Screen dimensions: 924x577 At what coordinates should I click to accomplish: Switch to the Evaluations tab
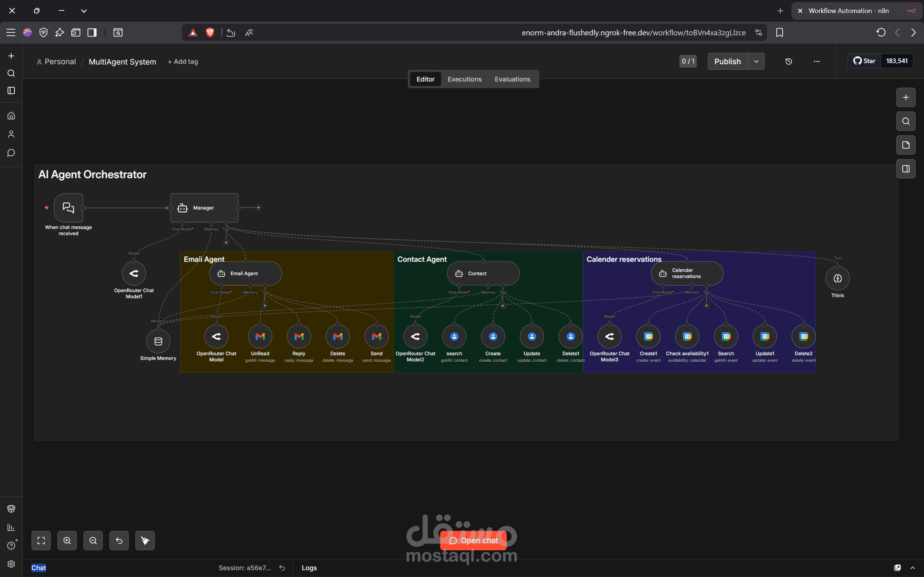tap(512, 79)
